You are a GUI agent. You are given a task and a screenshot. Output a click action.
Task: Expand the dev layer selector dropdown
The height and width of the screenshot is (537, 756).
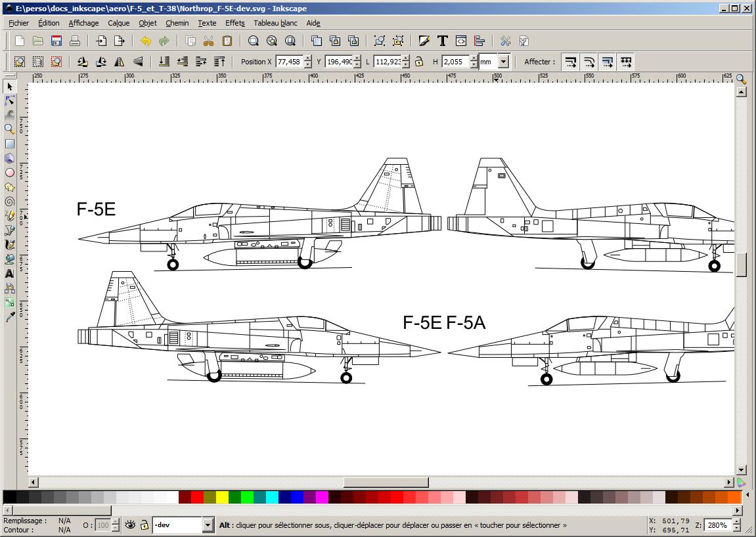point(208,525)
